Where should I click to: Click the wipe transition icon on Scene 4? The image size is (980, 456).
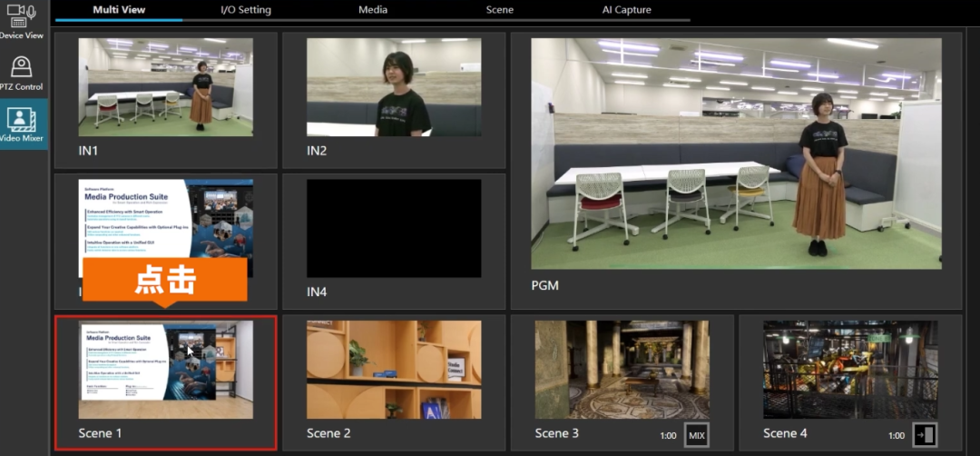[x=925, y=435]
